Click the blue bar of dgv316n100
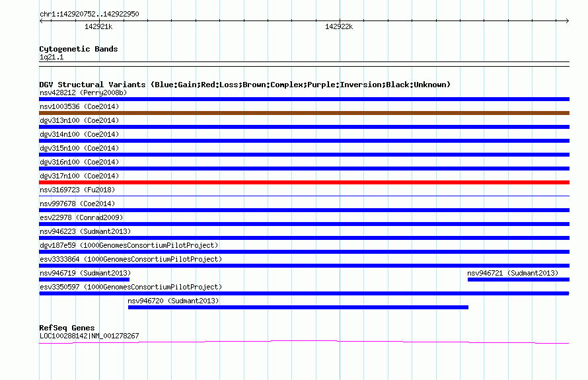This screenshot has height=380, width=588. coord(304,169)
